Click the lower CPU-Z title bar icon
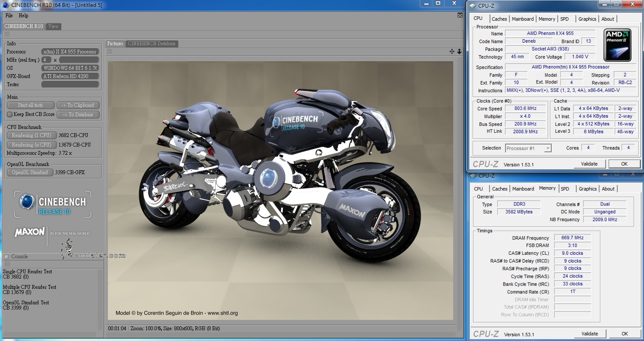644x341 pixels. (473, 175)
